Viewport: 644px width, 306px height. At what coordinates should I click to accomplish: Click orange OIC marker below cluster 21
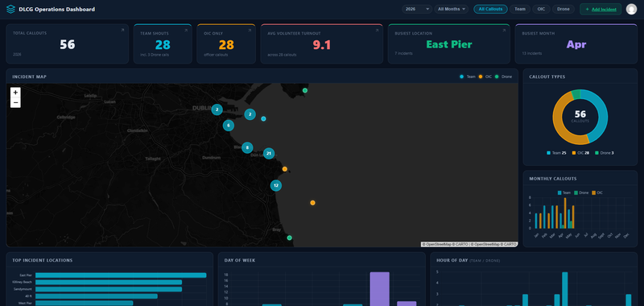pos(285,169)
